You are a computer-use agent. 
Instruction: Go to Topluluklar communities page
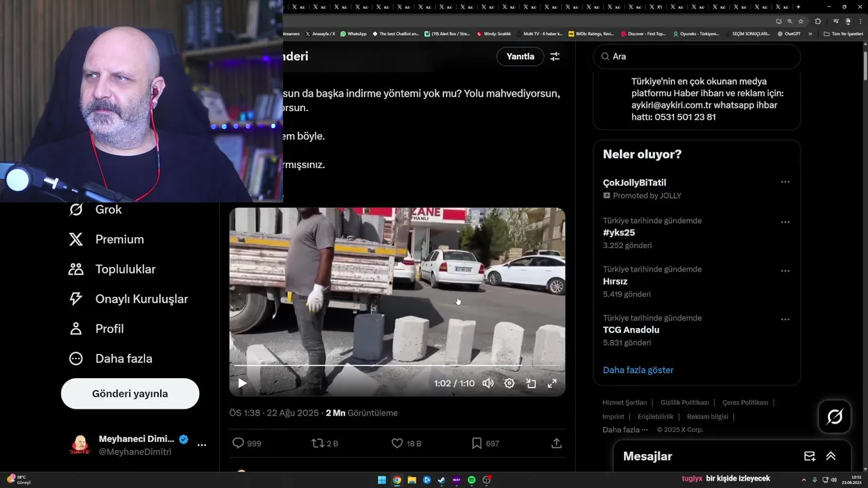tap(113, 269)
